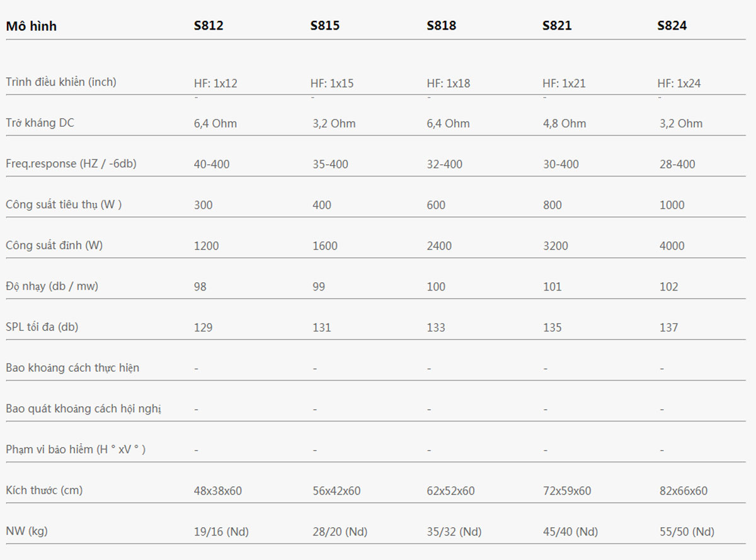Select the 'Kích thước (cm)' row label
Screen dimensions: 756x560
tap(44, 490)
